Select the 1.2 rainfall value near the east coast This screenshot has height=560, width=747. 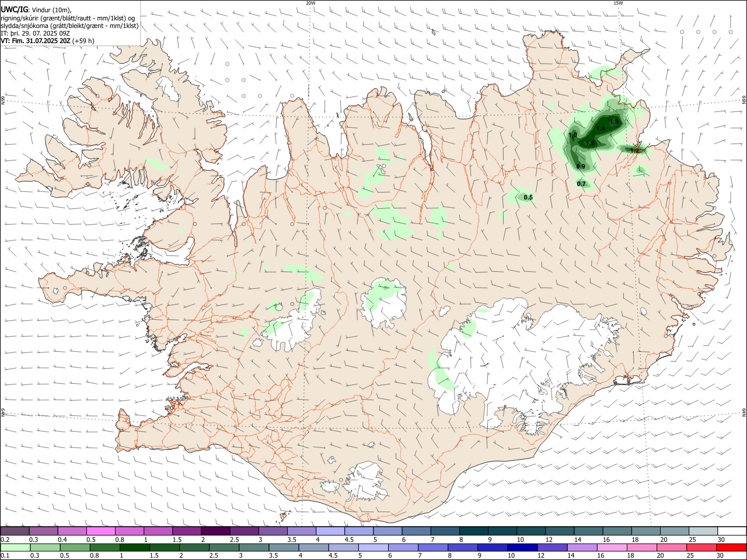pos(635,150)
